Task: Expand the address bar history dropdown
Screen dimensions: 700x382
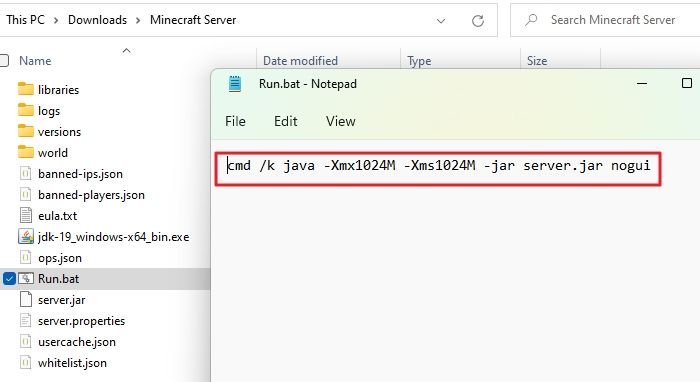Action: tap(441, 21)
